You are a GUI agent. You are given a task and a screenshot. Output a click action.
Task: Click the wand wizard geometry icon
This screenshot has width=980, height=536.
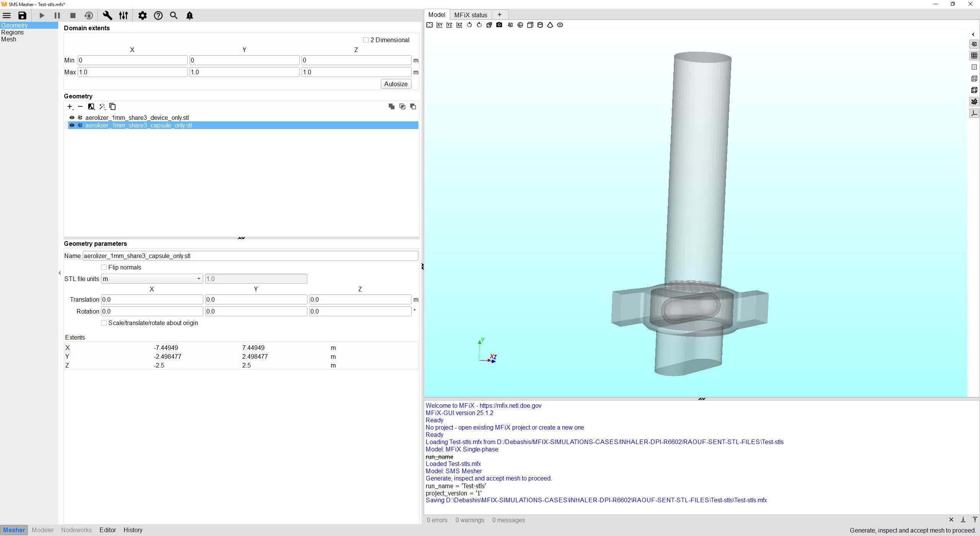[102, 107]
